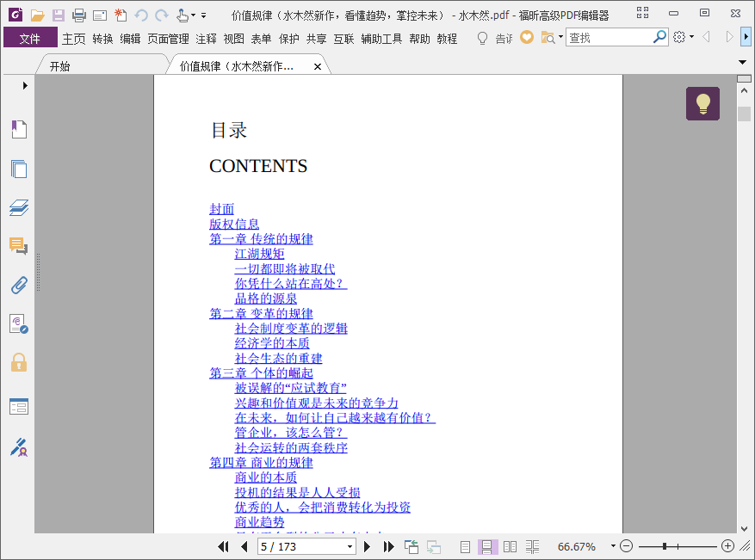Go to the next page
The image size is (755, 560).
click(x=368, y=546)
